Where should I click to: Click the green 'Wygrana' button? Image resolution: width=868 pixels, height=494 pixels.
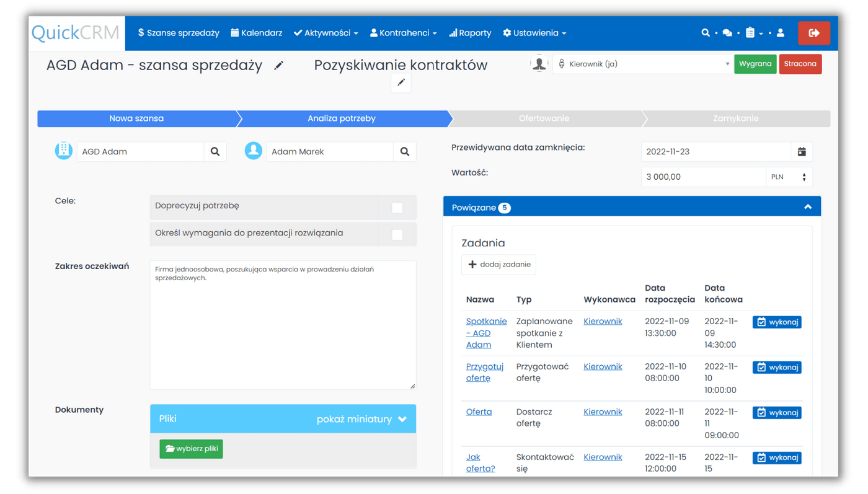click(755, 63)
